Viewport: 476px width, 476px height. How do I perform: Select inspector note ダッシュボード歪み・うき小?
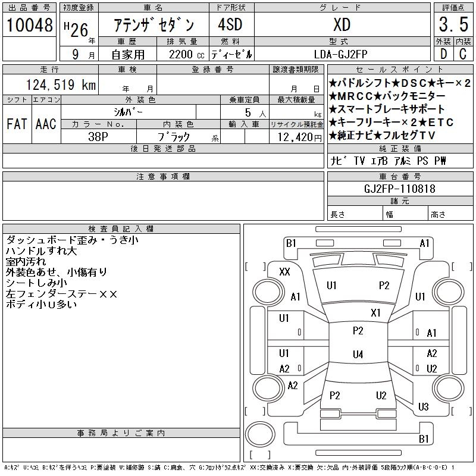pyautogui.click(x=72, y=240)
